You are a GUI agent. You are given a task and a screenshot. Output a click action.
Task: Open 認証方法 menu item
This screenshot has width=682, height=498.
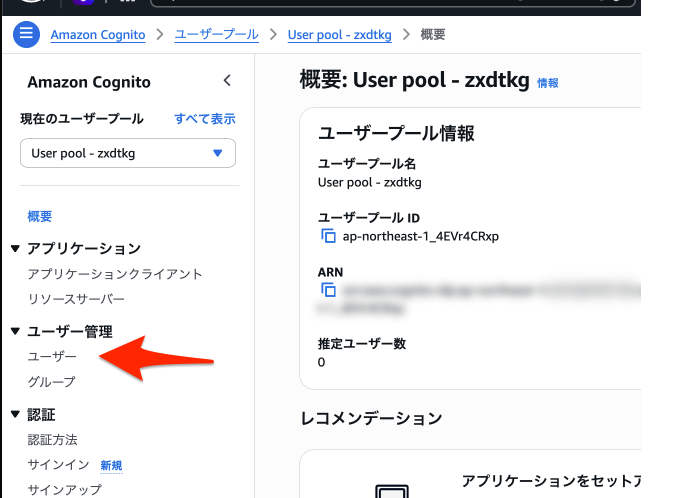click(52, 440)
